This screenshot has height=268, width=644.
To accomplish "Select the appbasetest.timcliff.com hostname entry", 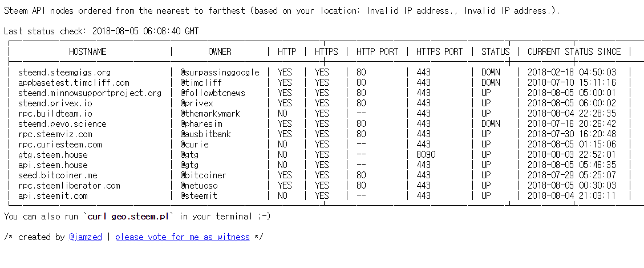I will coord(74,83).
